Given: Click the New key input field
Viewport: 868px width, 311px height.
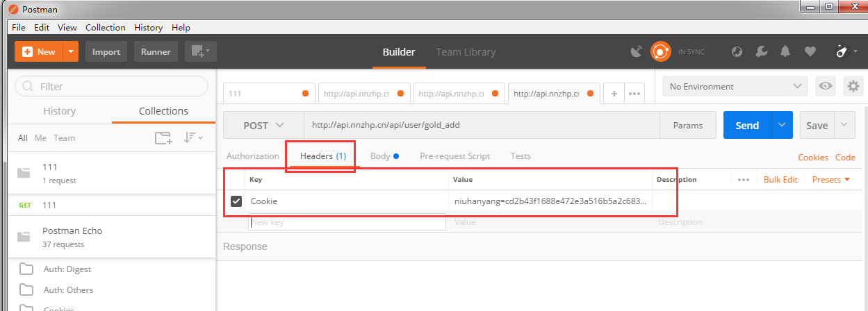Looking at the screenshot, I should (347, 222).
